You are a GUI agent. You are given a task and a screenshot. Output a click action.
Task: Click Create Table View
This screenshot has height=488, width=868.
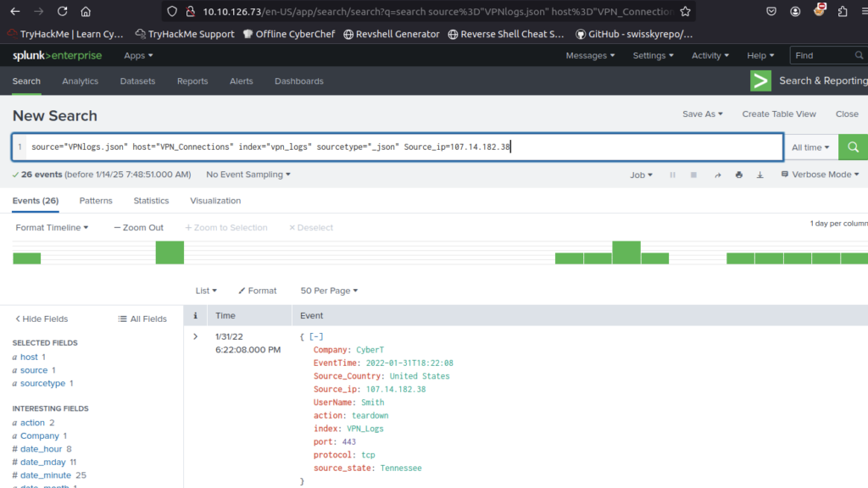[x=779, y=114]
